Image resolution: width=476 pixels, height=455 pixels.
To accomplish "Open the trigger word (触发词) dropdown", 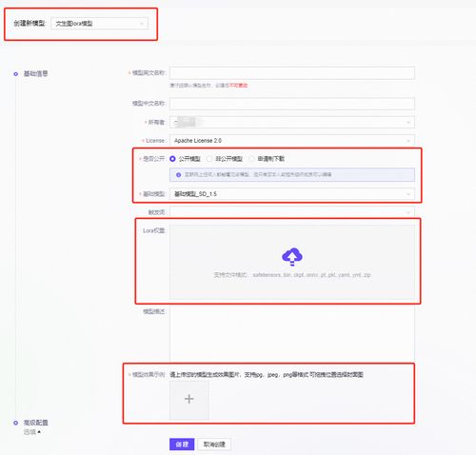I will click(x=292, y=212).
